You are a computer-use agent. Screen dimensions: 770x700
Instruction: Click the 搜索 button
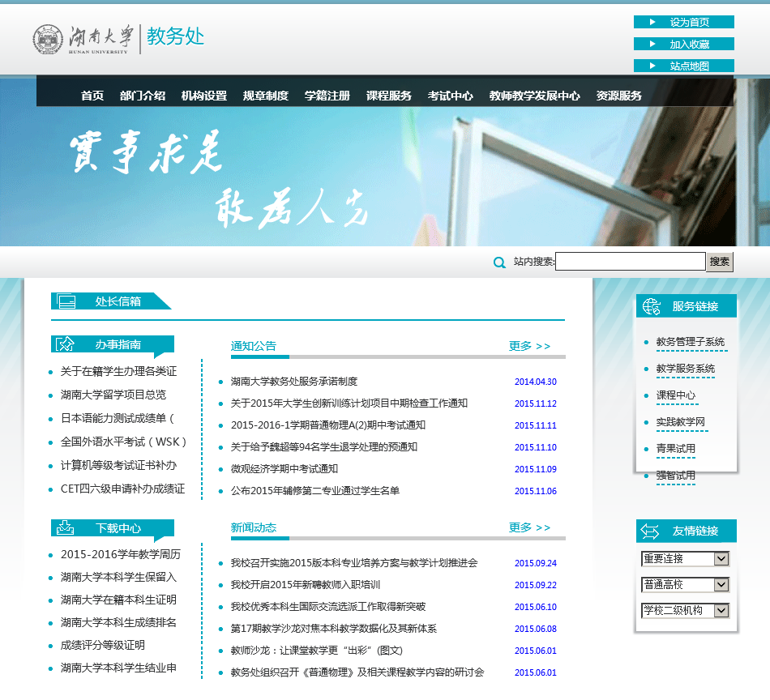(720, 262)
